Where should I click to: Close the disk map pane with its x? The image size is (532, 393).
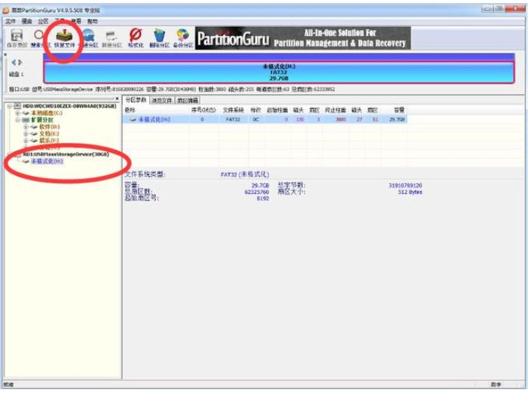coord(5,54)
